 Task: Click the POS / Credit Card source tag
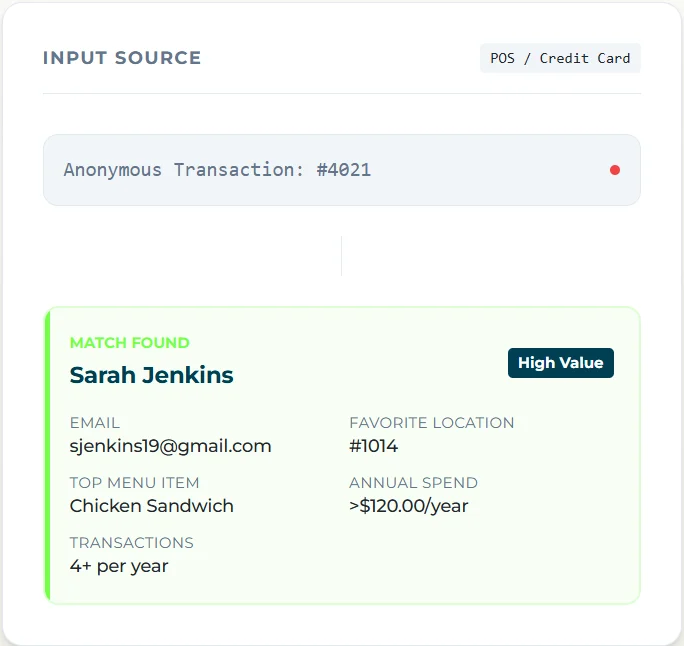point(560,58)
